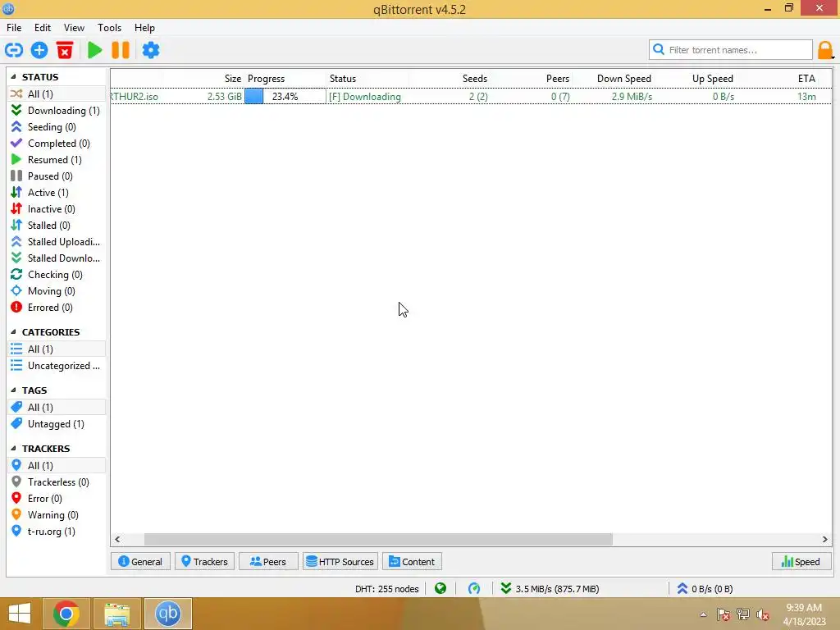This screenshot has width=840, height=630.
Task: Select the Downloading (1) status filter
Action: click(x=57, y=111)
